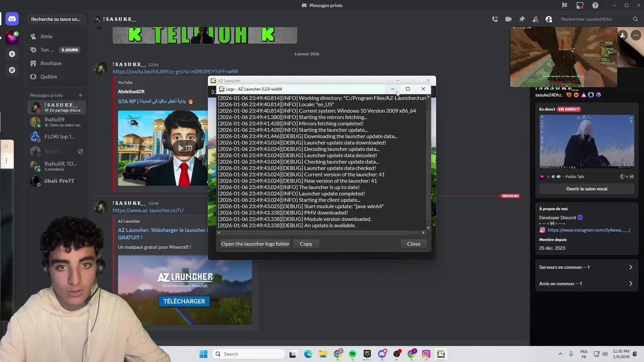Image resolution: width=644 pixels, height=362 pixels.
Task: Start a voice call with SASUKE
Action: (x=495, y=19)
